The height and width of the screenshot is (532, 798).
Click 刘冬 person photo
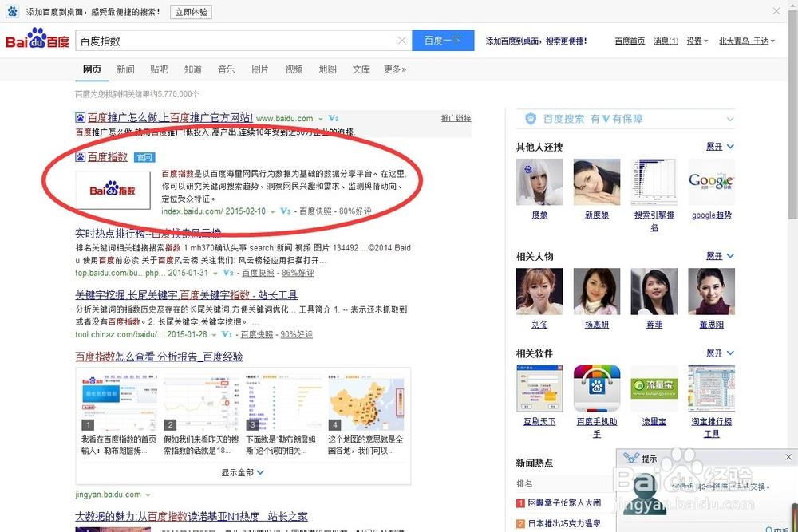[539, 291]
